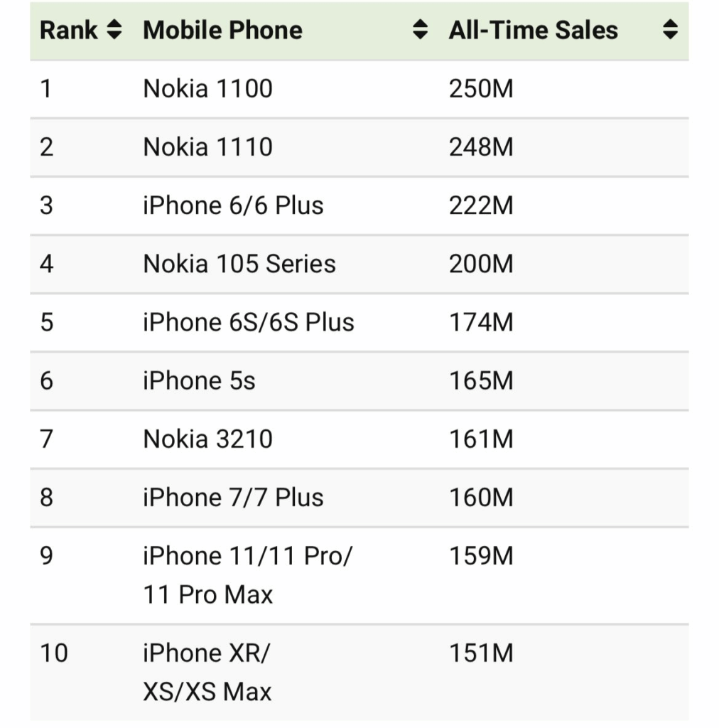The width and height of the screenshot is (719, 728).
Task: Click the Rank column header
Action: (69, 30)
